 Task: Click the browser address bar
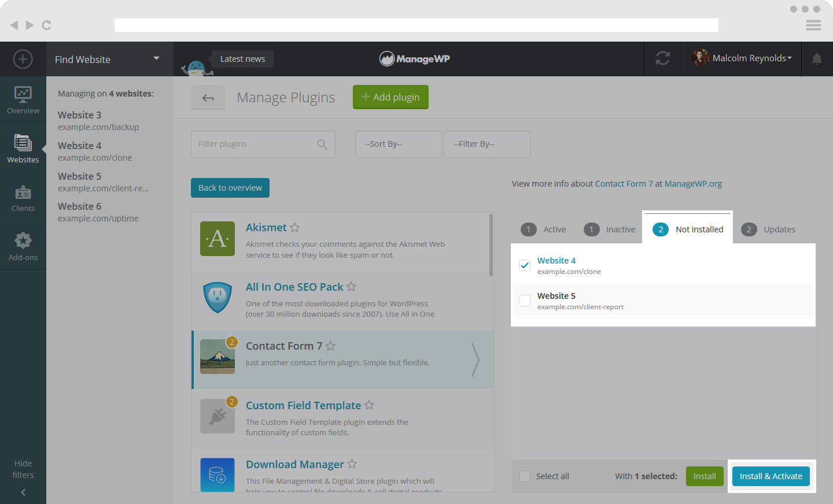pos(417,25)
